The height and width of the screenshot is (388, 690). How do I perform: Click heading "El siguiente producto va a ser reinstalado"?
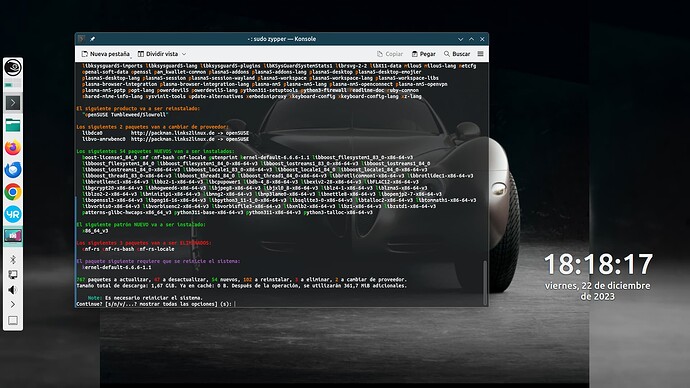pyautogui.click(x=138, y=108)
